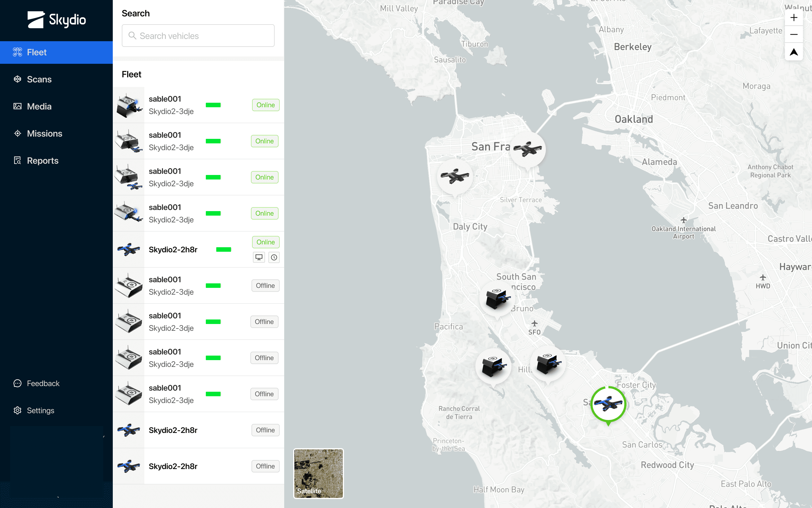Image resolution: width=812 pixels, height=508 pixels.
Task: Zoom out of the map with minus button
Action: pyautogui.click(x=794, y=34)
